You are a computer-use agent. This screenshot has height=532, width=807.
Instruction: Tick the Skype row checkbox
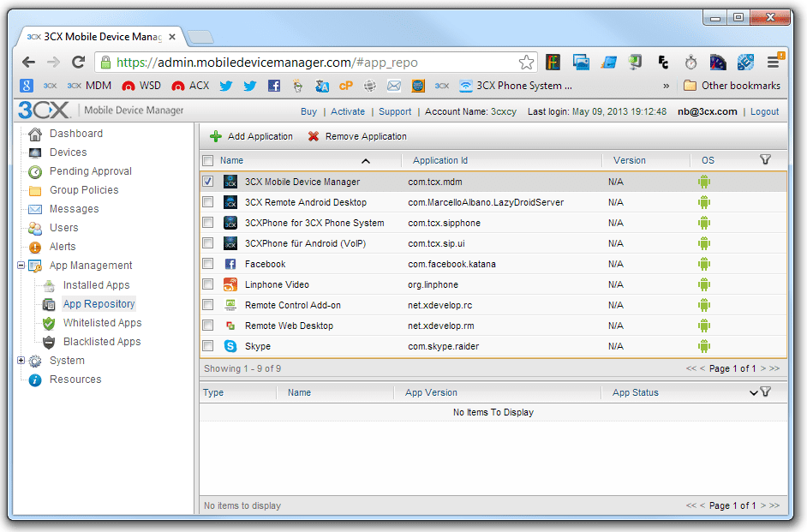[x=208, y=346]
